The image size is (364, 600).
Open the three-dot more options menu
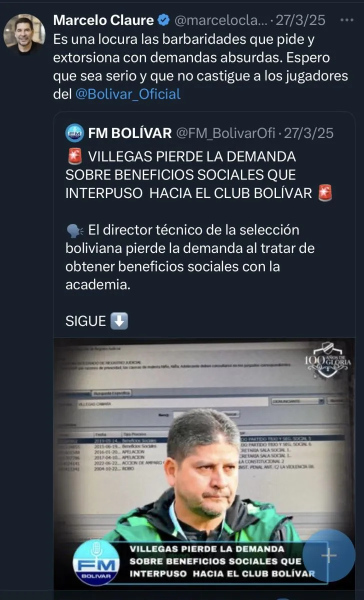347,20
